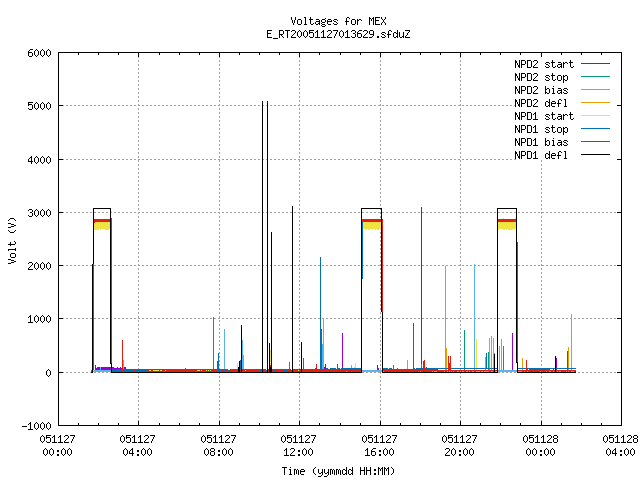Click the 051127 04:00 x-axis label
The image size is (640, 480).
coord(138,446)
